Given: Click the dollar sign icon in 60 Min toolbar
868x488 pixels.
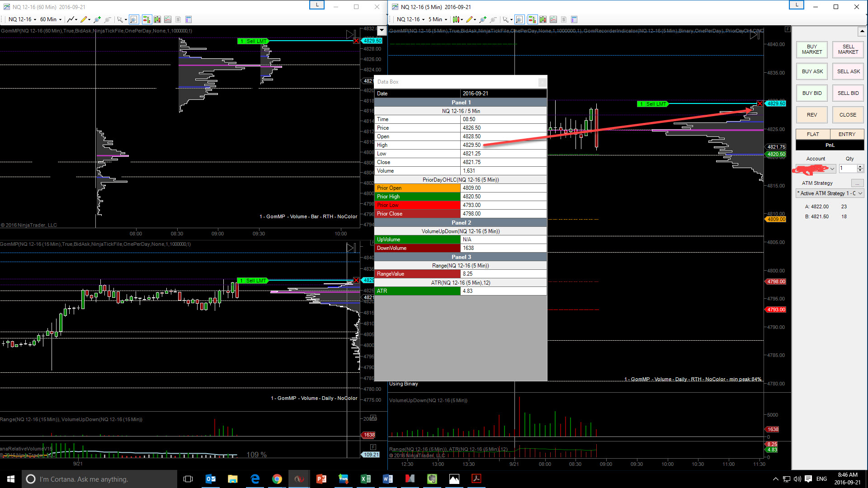Looking at the screenshot, I should pyautogui.click(x=178, y=19).
